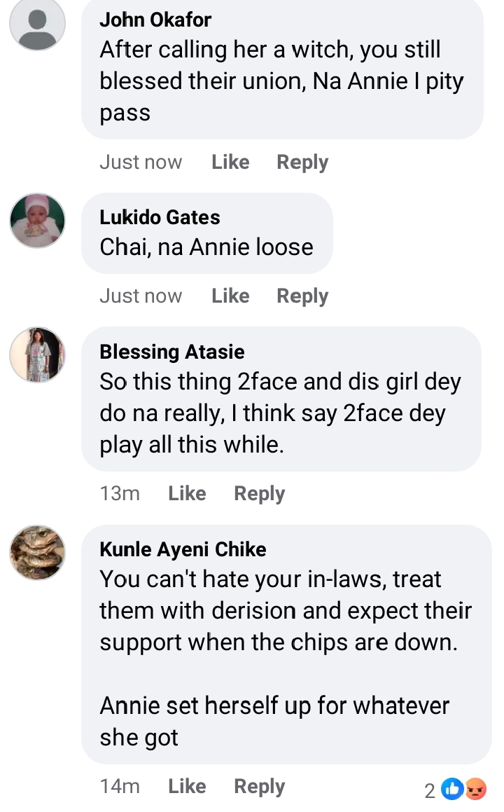
Task: Click the blue thumbs-up reaction icon
Action: click(x=454, y=789)
